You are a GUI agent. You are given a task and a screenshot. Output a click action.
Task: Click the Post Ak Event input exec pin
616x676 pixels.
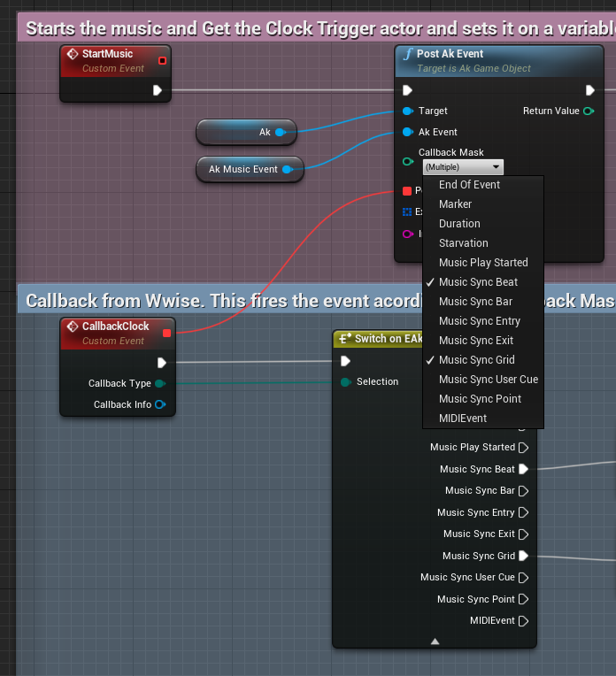[x=407, y=89]
